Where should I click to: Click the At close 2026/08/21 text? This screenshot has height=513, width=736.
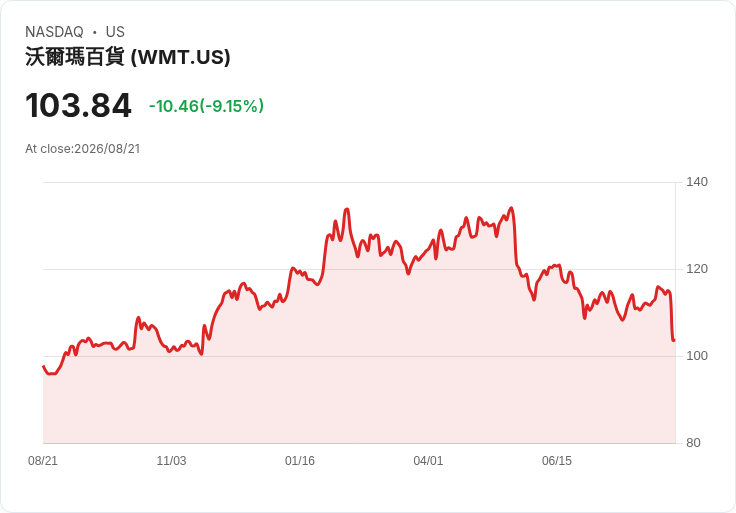pyautogui.click(x=83, y=149)
